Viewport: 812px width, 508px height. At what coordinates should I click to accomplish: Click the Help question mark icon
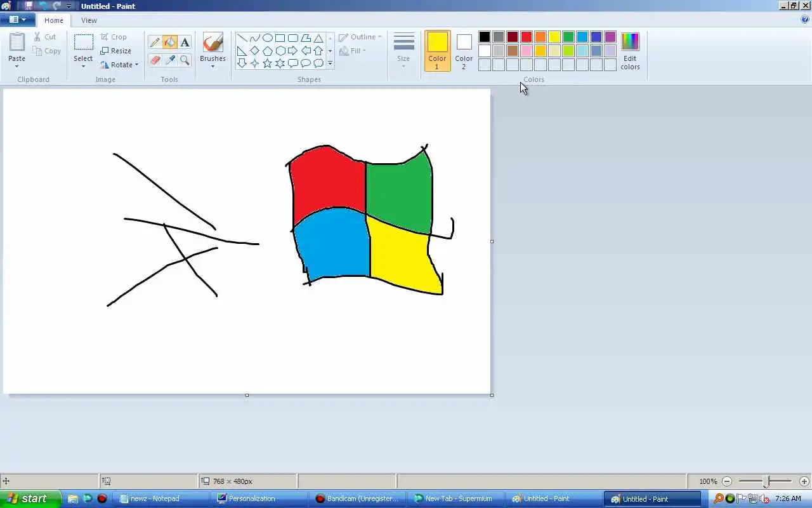(805, 20)
